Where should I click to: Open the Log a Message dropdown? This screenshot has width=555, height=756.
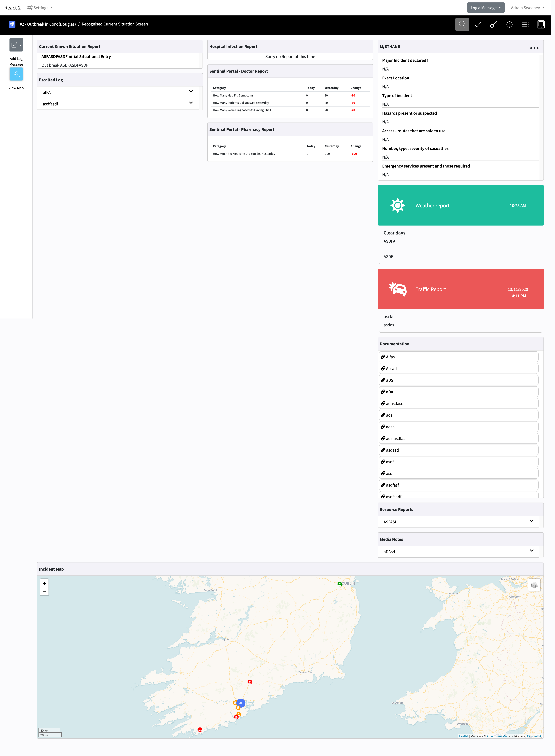tap(485, 8)
